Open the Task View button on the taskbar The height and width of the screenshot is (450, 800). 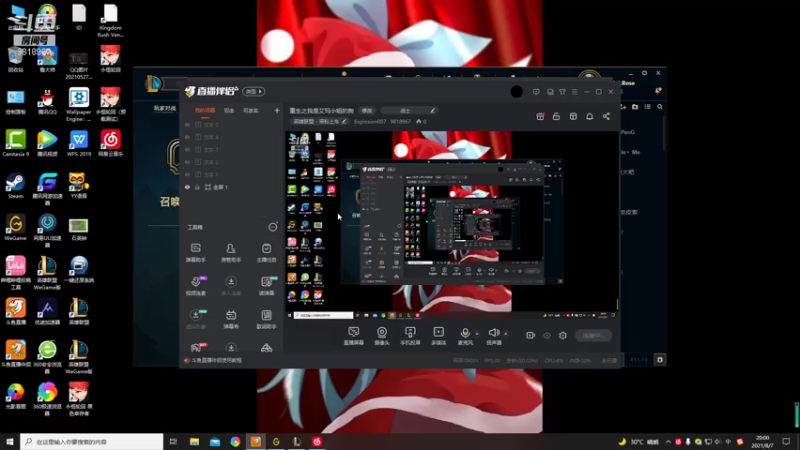click(173, 441)
